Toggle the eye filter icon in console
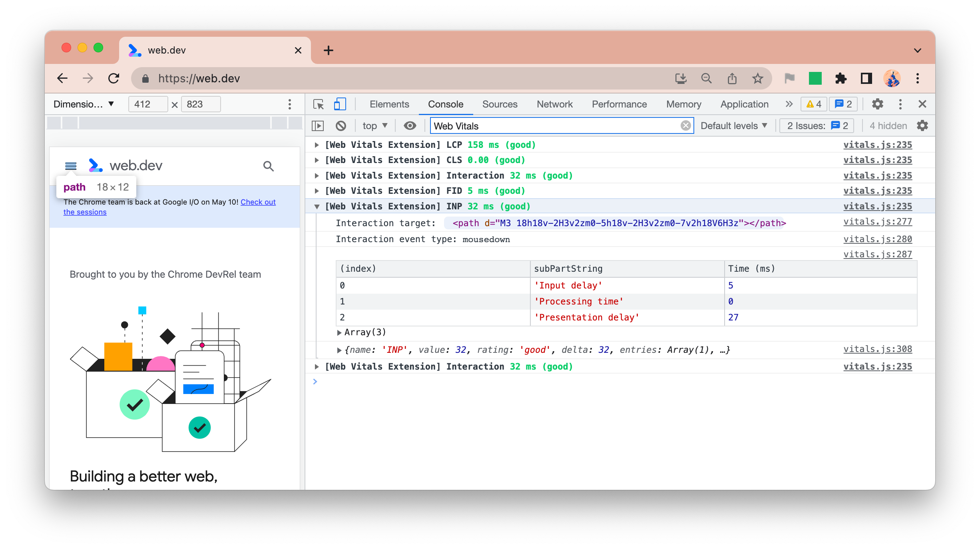This screenshot has width=980, height=549. (408, 125)
